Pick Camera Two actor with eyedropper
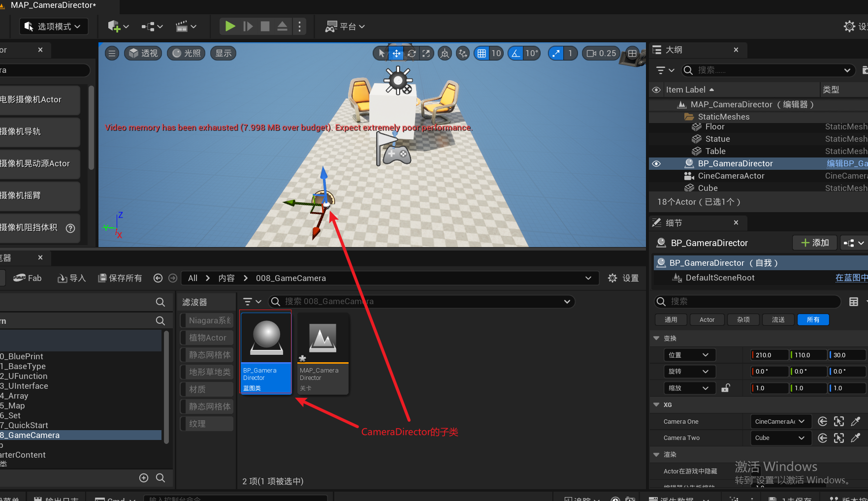The image size is (868, 501). pyautogui.click(x=856, y=438)
